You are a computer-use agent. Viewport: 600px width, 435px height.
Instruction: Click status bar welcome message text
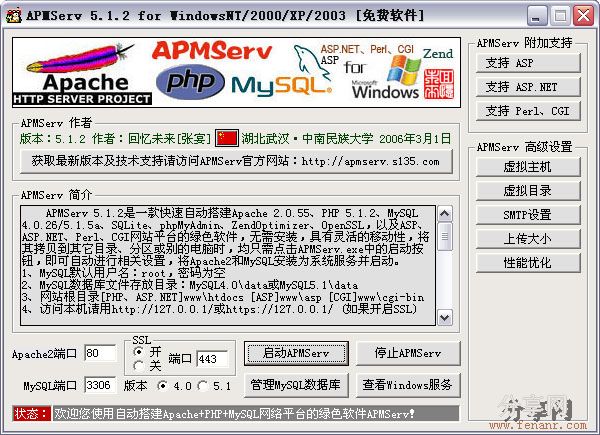234,414
